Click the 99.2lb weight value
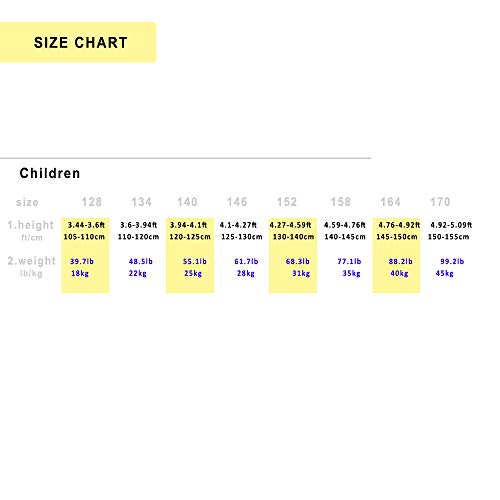Viewport: 500px width, 500px height. click(x=452, y=261)
